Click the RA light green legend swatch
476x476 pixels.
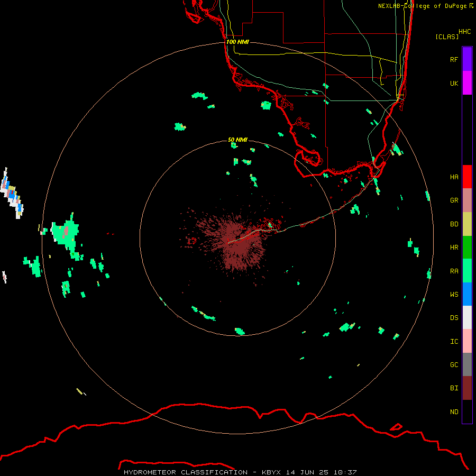click(x=467, y=271)
